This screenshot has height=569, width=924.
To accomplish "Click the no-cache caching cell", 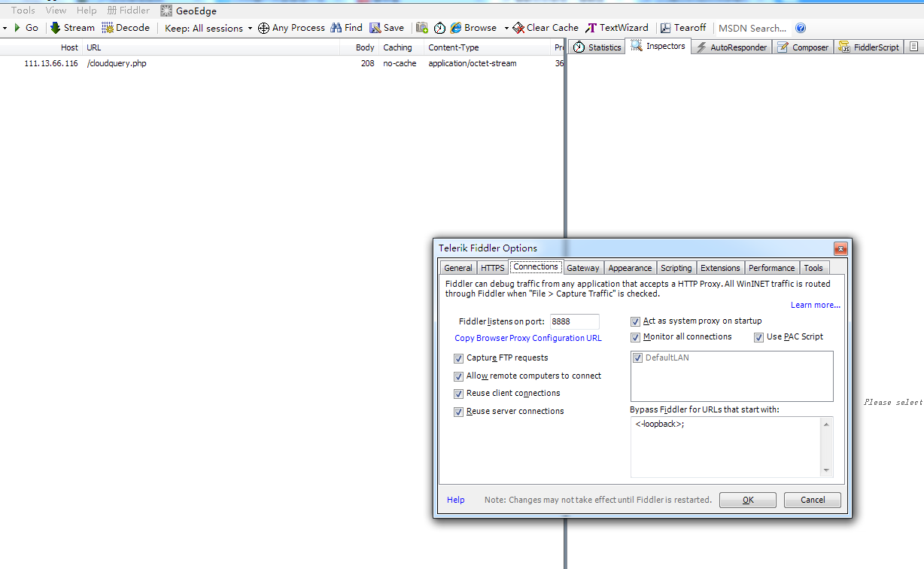I will (x=400, y=63).
